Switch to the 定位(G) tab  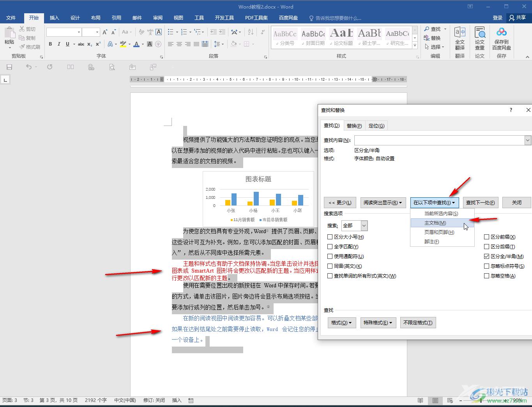coord(376,126)
